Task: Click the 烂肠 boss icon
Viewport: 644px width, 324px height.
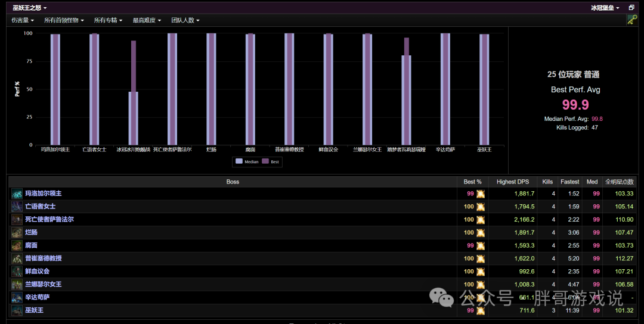Action: coord(17,232)
